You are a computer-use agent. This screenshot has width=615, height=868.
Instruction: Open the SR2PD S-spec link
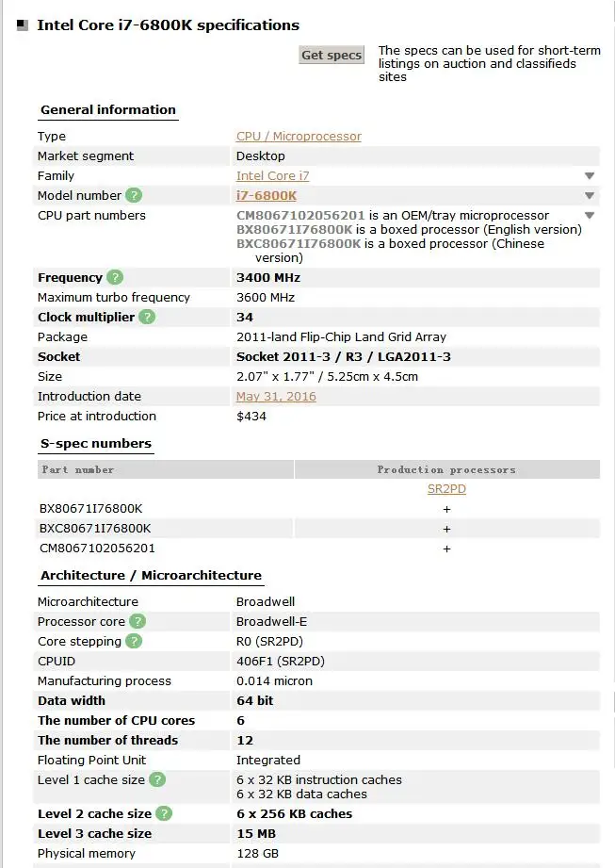(x=446, y=489)
